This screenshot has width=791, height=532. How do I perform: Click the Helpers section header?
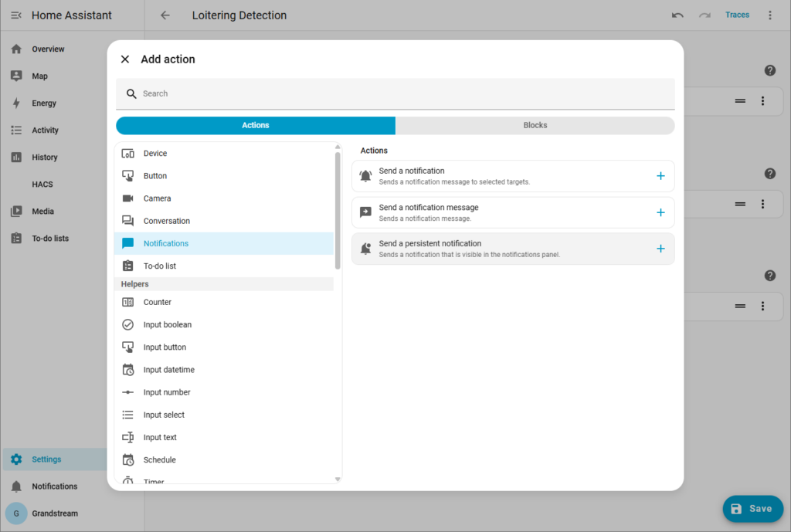click(x=224, y=284)
